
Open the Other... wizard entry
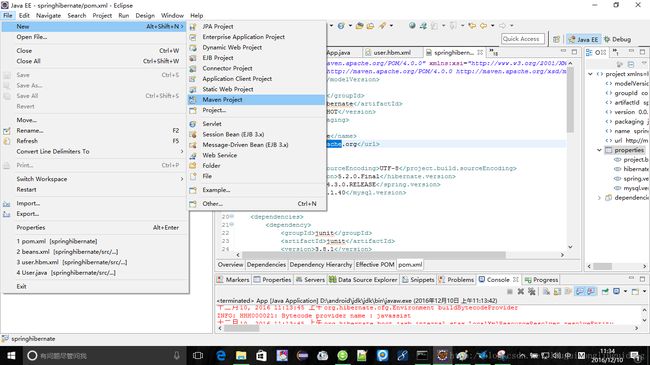(256, 204)
